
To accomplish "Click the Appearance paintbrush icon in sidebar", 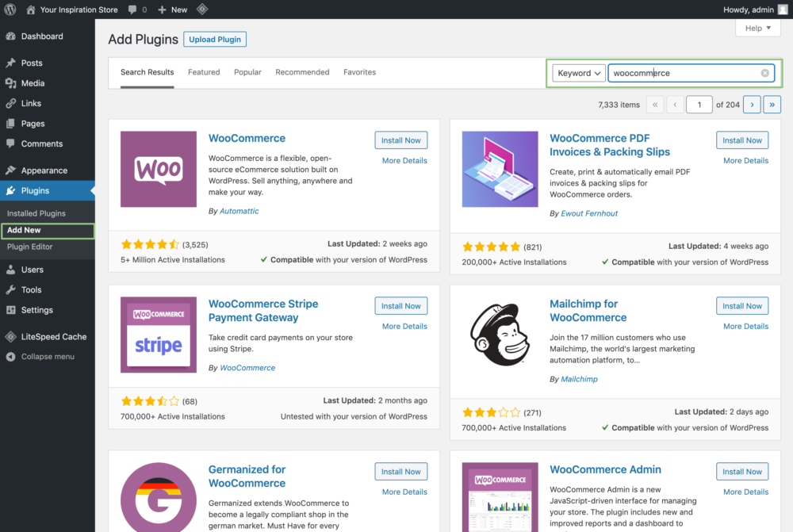I will tap(10, 170).
